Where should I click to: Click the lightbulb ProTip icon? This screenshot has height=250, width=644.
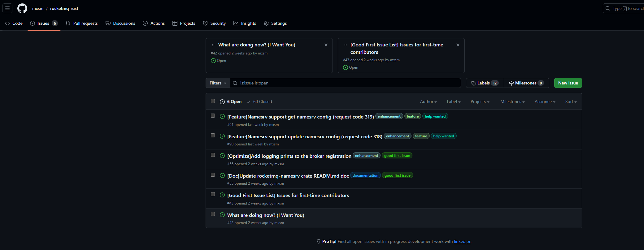pyautogui.click(x=318, y=242)
